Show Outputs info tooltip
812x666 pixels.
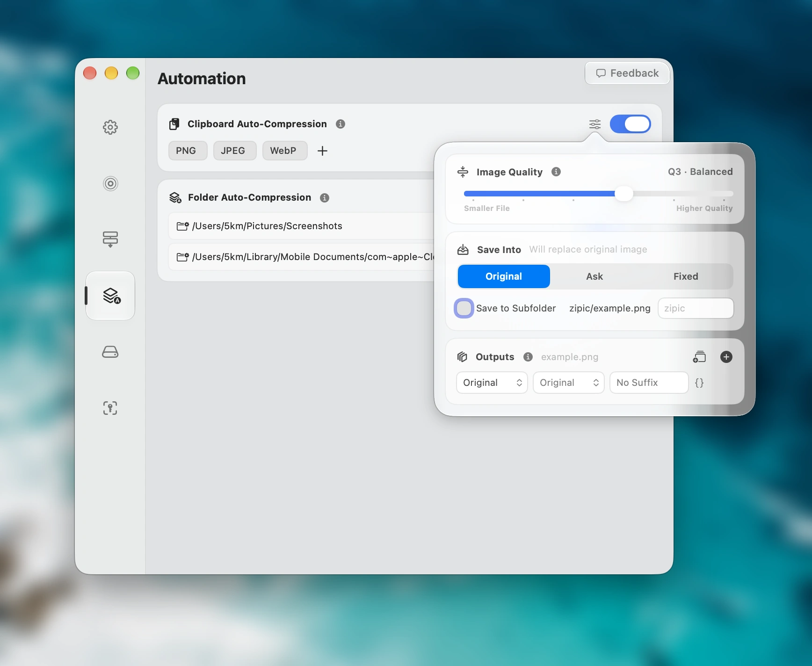(528, 357)
